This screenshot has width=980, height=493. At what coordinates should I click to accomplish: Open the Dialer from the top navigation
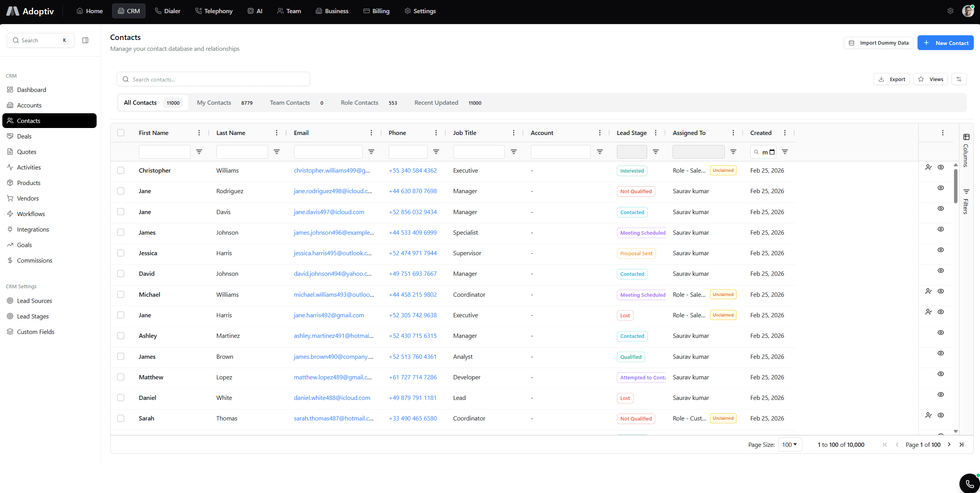click(x=168, y=11)
